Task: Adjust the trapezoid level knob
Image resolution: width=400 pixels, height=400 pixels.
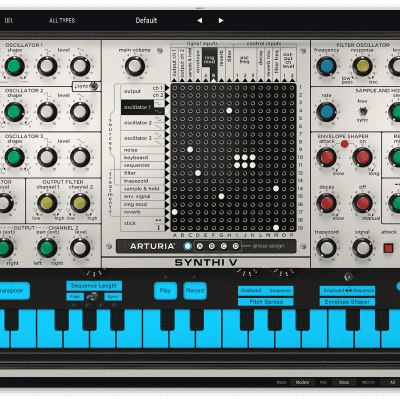Action: click(326, 248)
